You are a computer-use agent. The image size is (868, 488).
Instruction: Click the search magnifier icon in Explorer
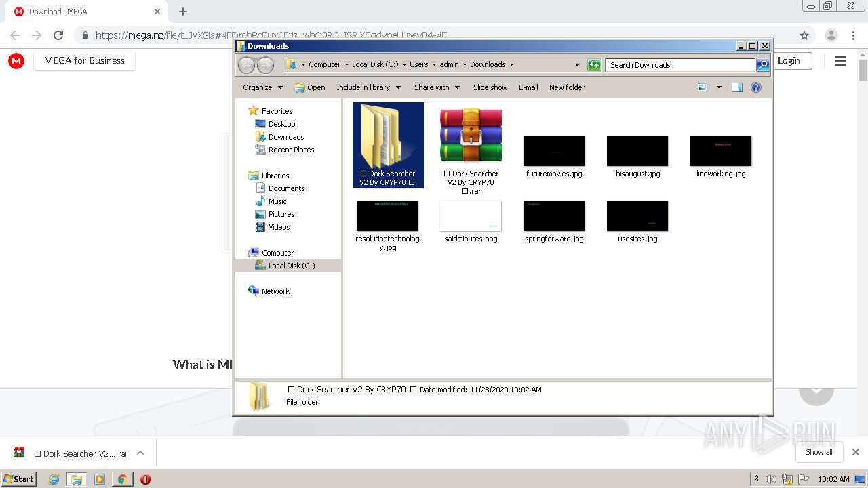pyautogui.click(x=763, y=65)
